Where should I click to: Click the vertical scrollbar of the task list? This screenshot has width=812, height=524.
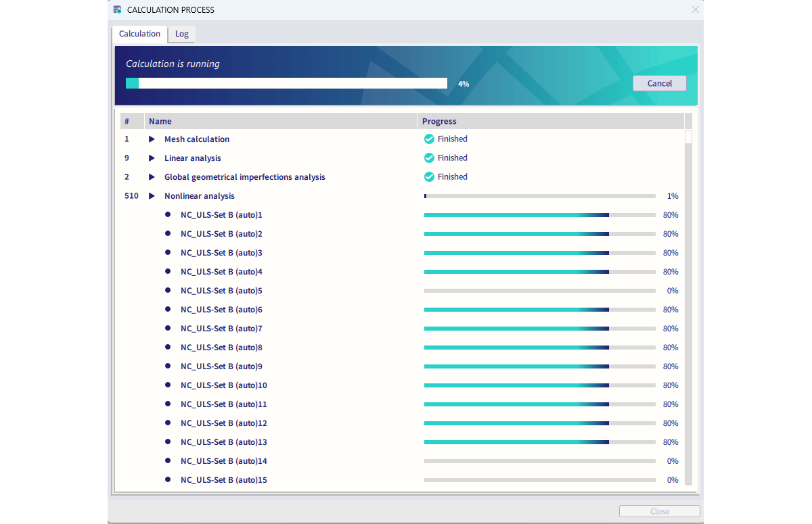coord(687,135)
